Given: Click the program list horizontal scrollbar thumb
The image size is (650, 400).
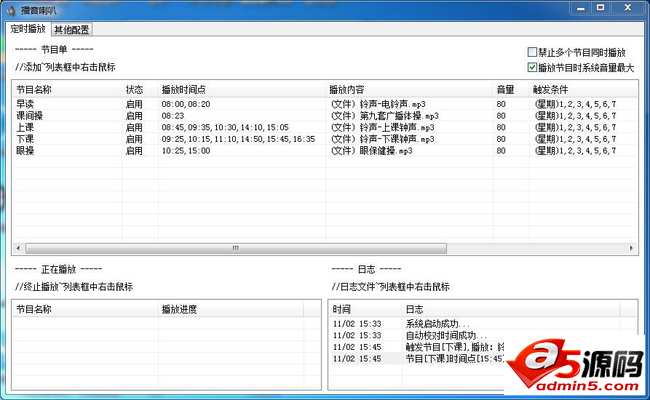Looking at the screenshot, I should point(236,248).
